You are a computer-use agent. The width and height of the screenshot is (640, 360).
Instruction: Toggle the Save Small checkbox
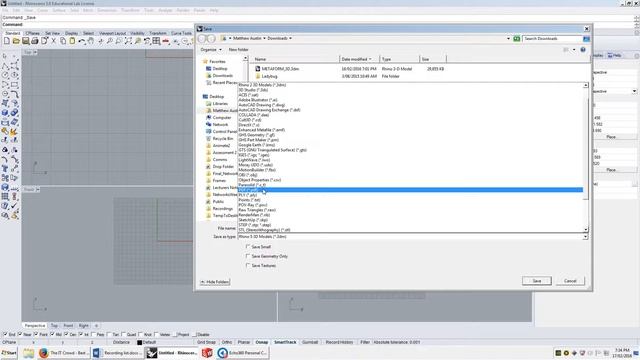coord(248,247)
